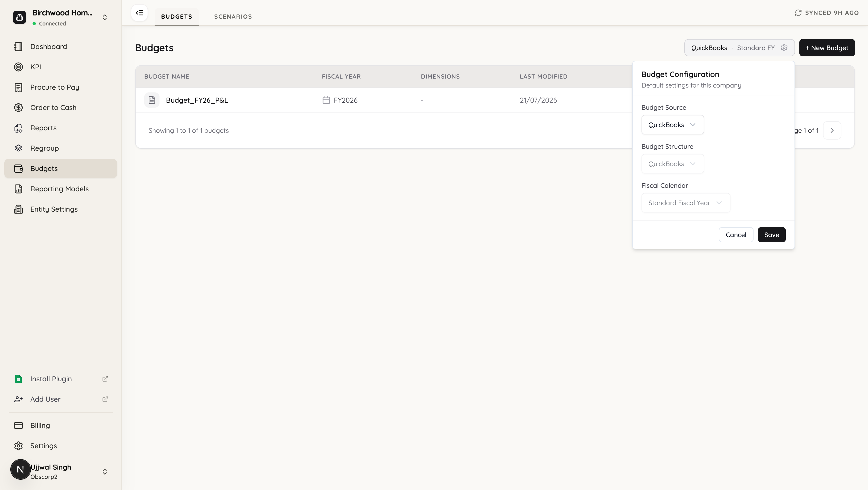Save the budget configuration
Viewport: 868px width, 490px height.
pos(772,235)
